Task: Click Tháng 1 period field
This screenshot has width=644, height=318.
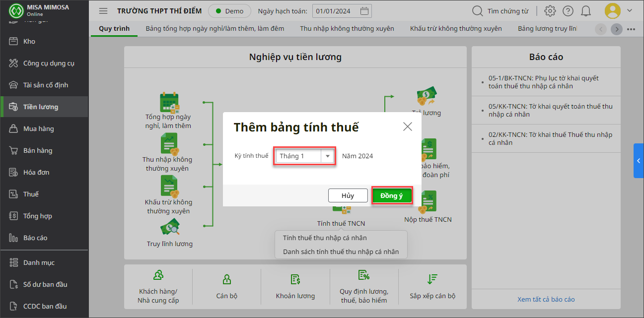Action: pos(299,156)
